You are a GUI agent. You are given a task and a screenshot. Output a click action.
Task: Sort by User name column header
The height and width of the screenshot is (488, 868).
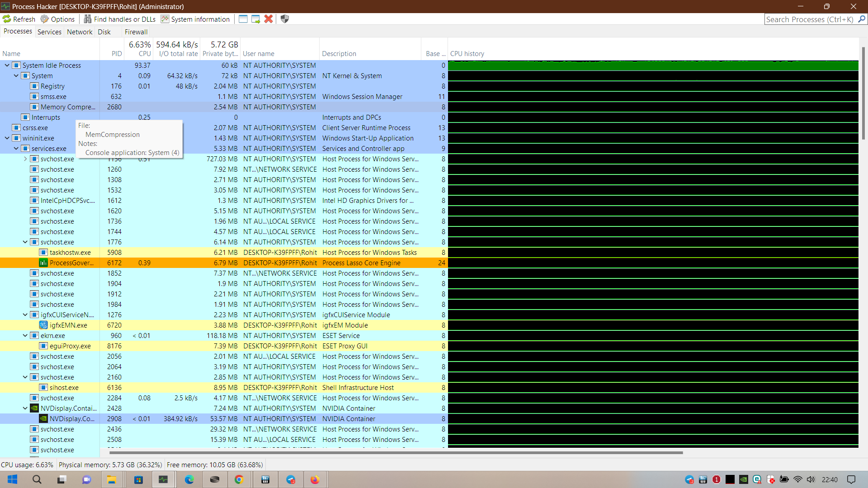pyautogui.click(x=279, y=53)
